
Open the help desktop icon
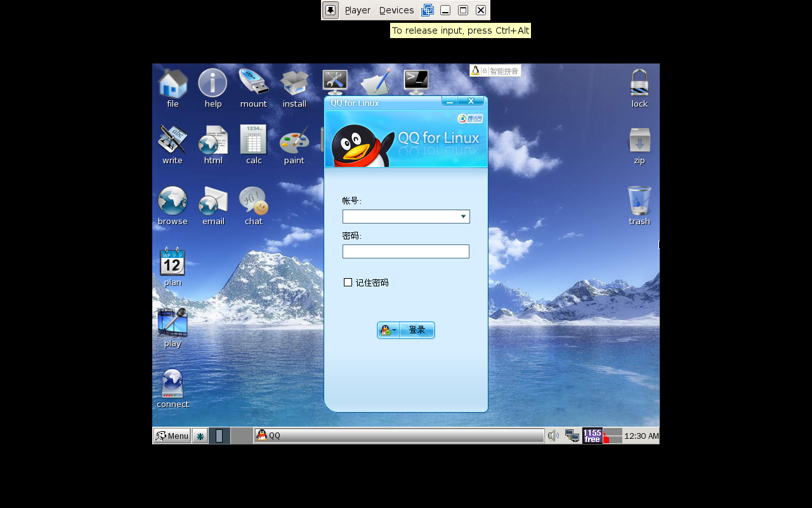(213, 83)
